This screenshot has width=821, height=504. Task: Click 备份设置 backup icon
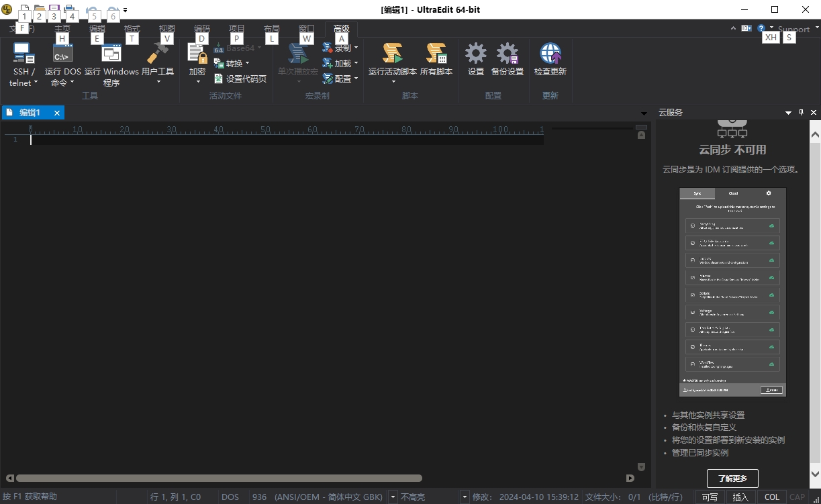507,54
